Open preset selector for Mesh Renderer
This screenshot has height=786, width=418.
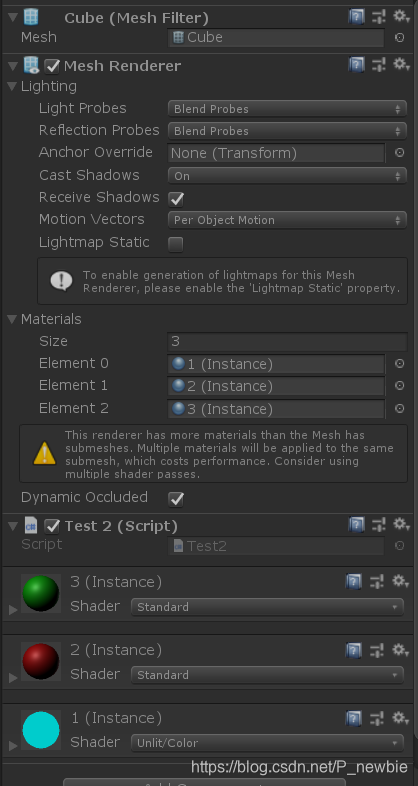379,64
